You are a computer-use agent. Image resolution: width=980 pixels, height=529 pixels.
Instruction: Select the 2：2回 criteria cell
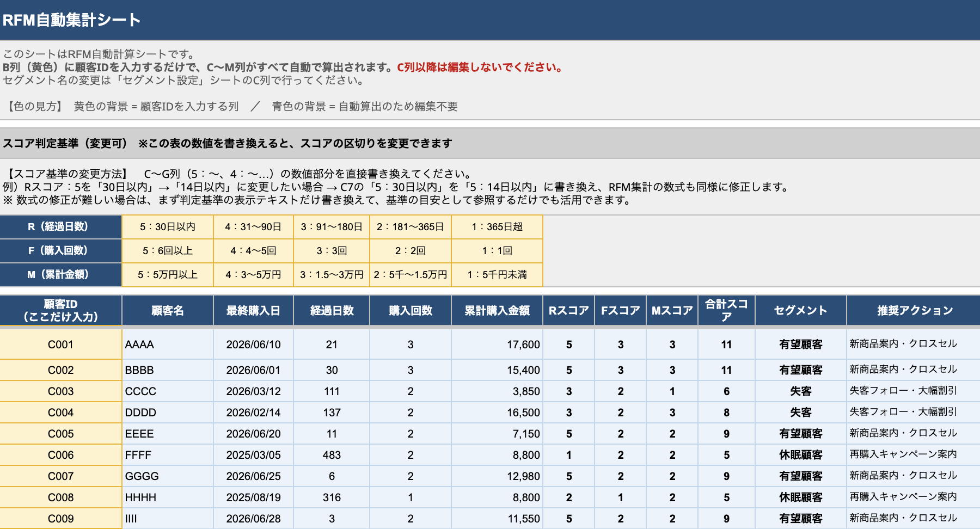tap(411, 251)
